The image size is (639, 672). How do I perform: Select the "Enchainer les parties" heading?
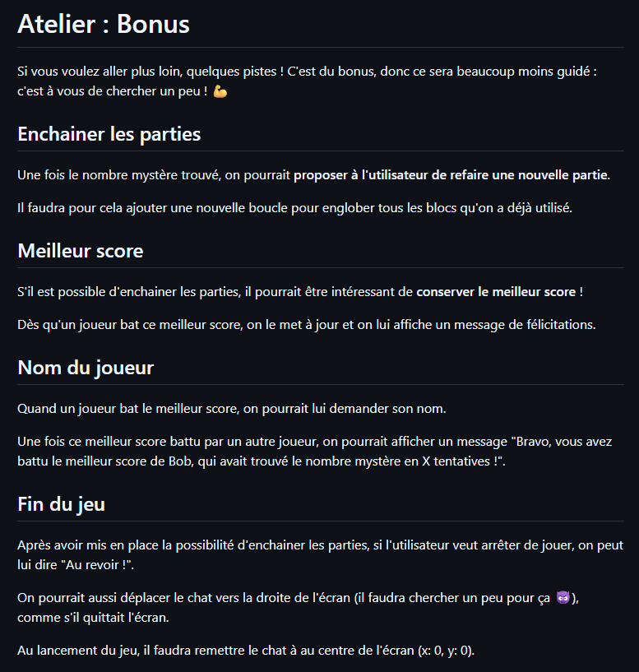pos(109,134)
